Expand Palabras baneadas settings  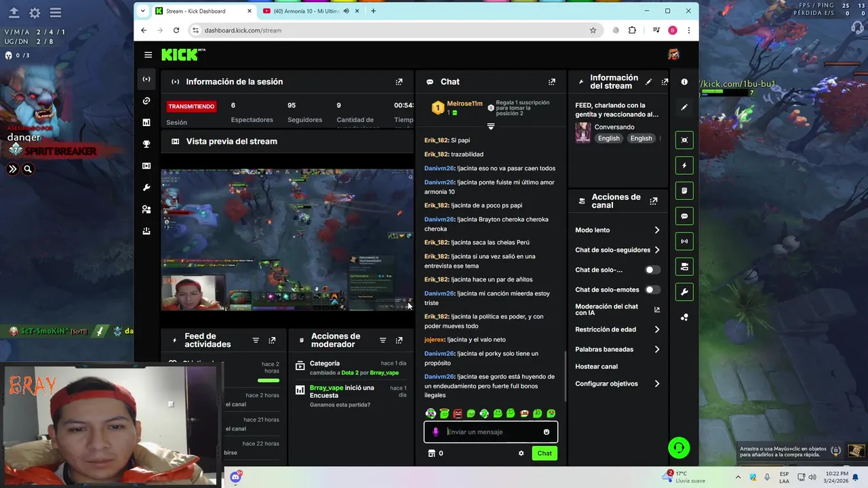(617, 349)
